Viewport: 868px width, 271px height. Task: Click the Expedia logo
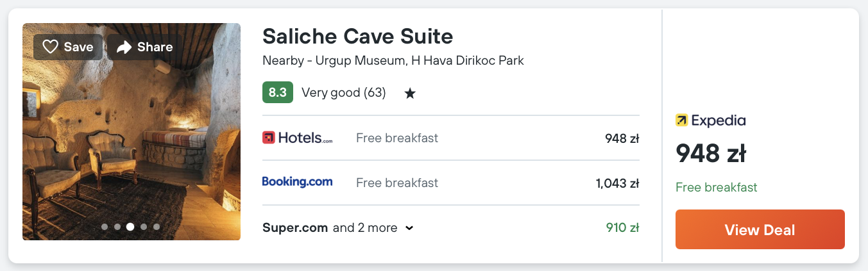[710, 120]
